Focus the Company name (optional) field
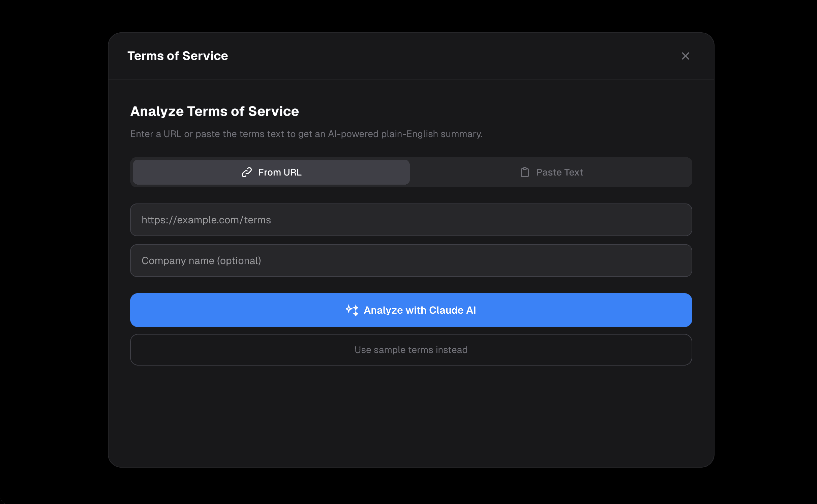 tap(411, 260)
